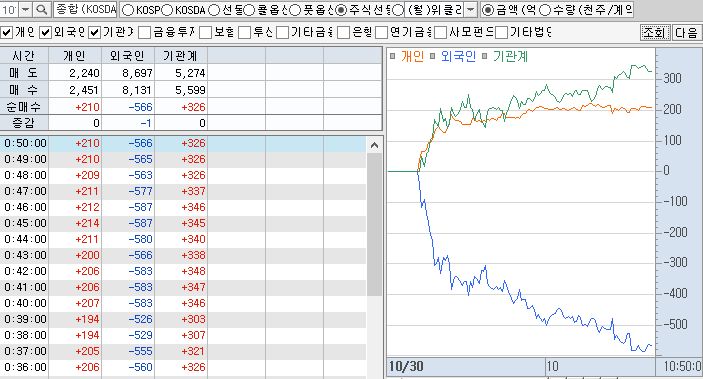Viewport: 703px width, 379px height.
Task: Click the 다음 button
Action: 686,32
